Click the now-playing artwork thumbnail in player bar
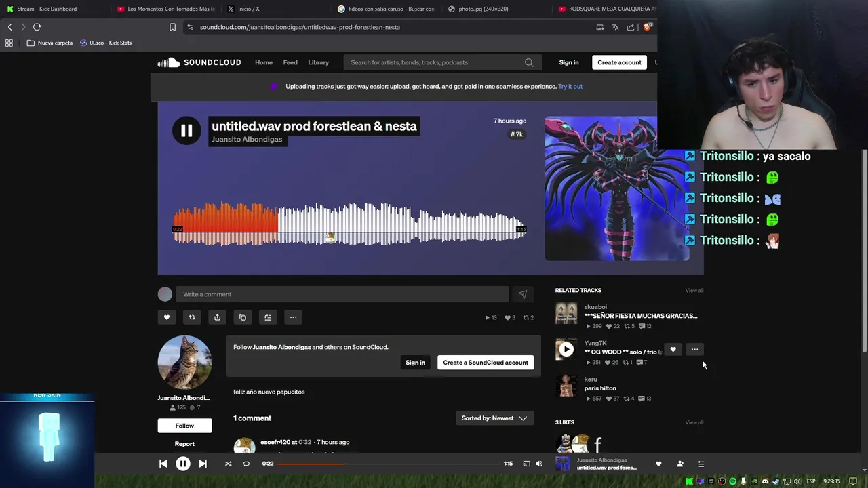Screen dimensions: 868x488 pos(563,464)
